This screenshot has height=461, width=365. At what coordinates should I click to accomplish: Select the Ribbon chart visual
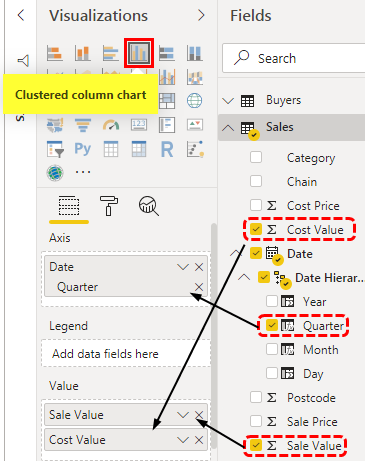(195, 77)
